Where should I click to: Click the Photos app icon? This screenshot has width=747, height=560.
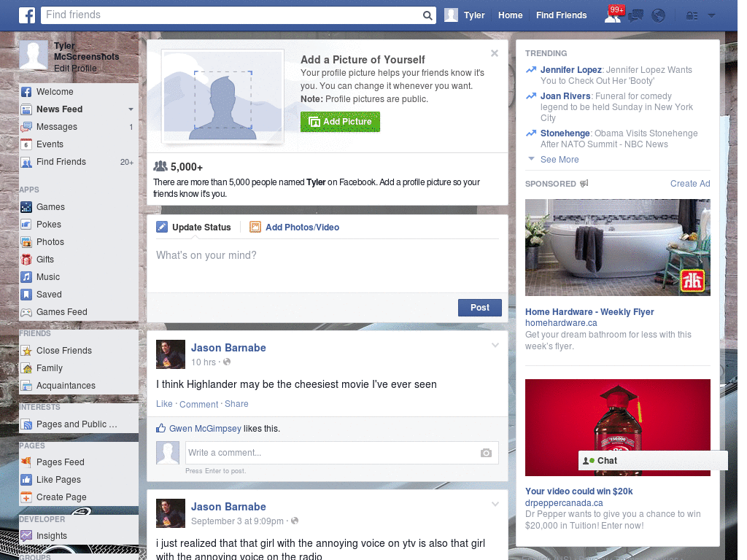click(x=26, y=242)
